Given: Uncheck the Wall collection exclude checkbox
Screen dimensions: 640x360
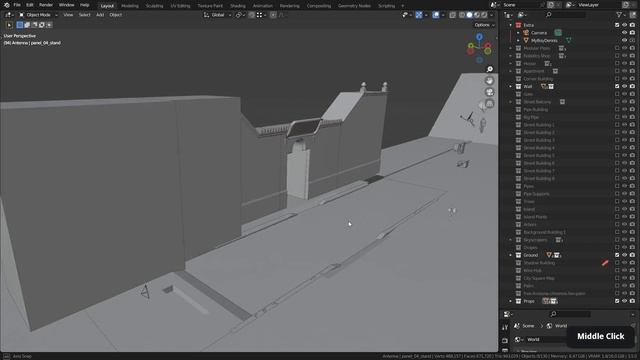Looking at the screenshot, I should [617, 87].
